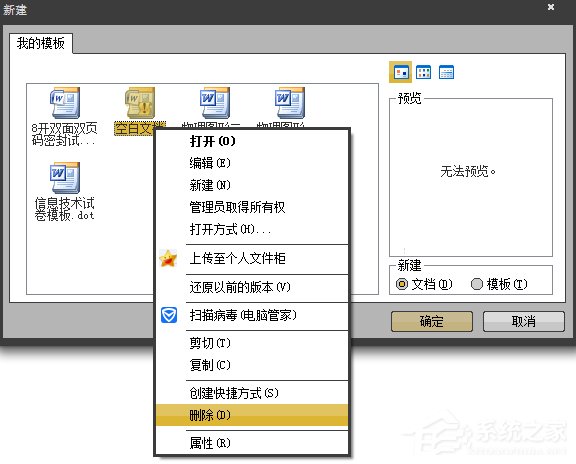Select the 空白文档 template icon
Viewport: 576px width, 464px height.
pos(140,104)
